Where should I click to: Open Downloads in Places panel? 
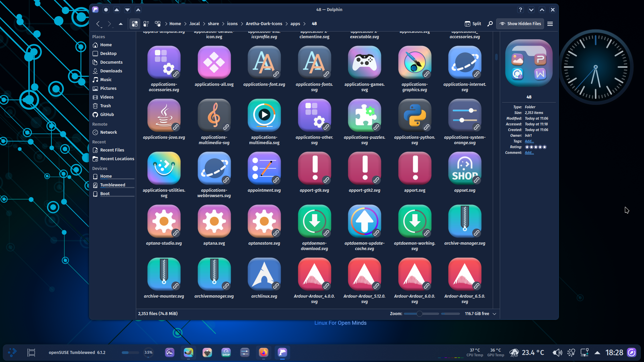(x=113, y=71)
